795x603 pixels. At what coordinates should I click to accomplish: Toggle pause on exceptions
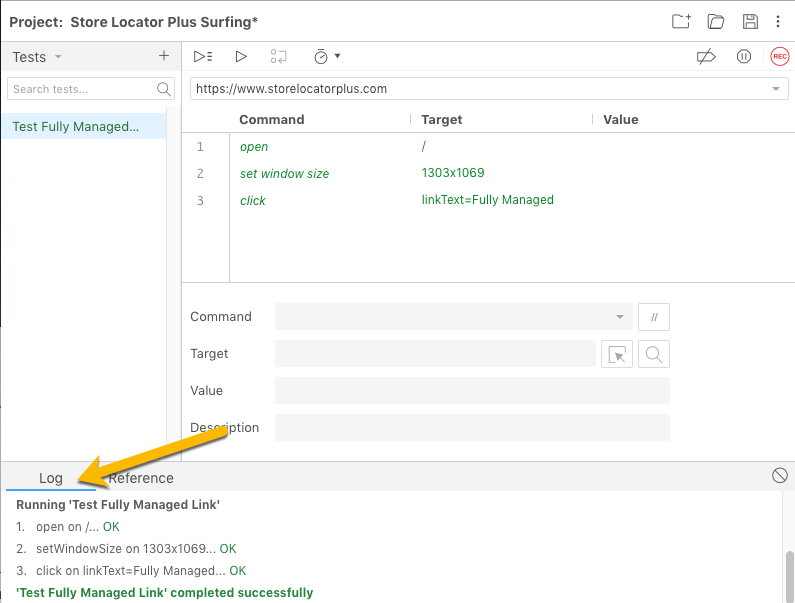click(x=744, y=57)
